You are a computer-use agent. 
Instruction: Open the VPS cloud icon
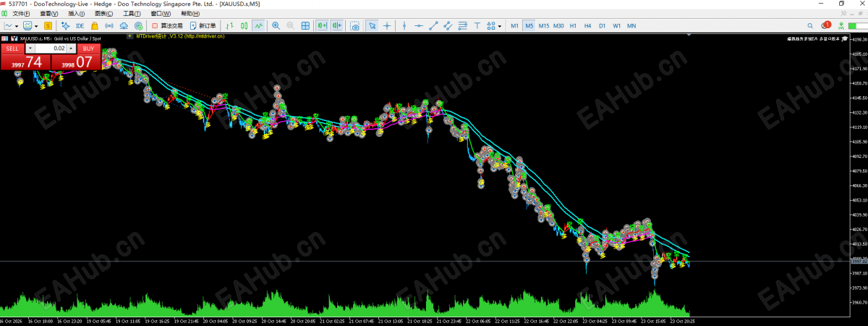tap(124, 25)
